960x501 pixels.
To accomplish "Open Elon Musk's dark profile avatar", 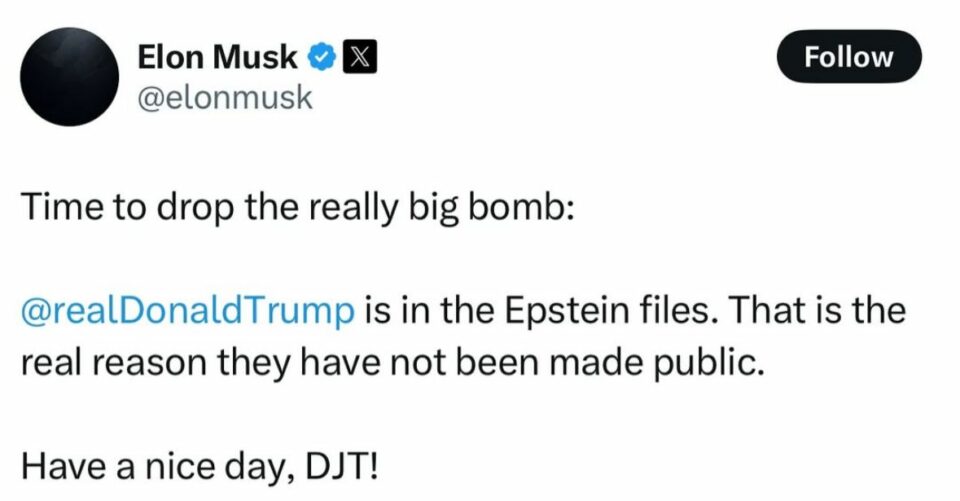I will point(69,77).
